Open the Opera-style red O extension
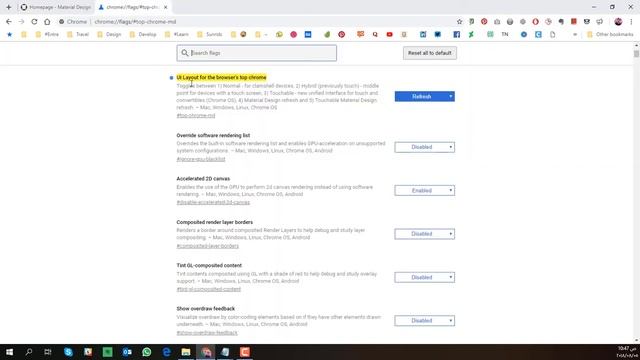Screen dimensions: 640x360 (535, 22)
